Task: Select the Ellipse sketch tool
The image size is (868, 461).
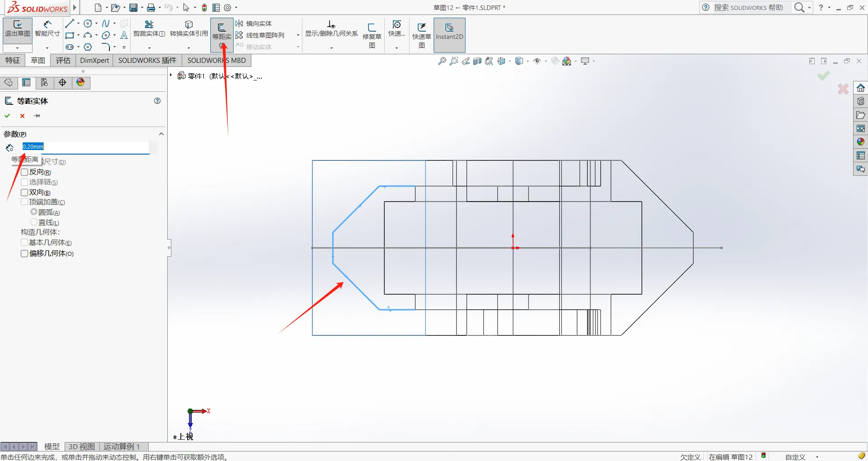Action: (106, 35)
